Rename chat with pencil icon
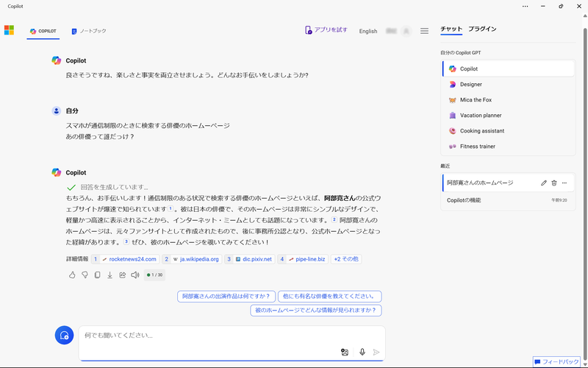The width and height of the screenshot is (588, 368). (x=543, y=183)
